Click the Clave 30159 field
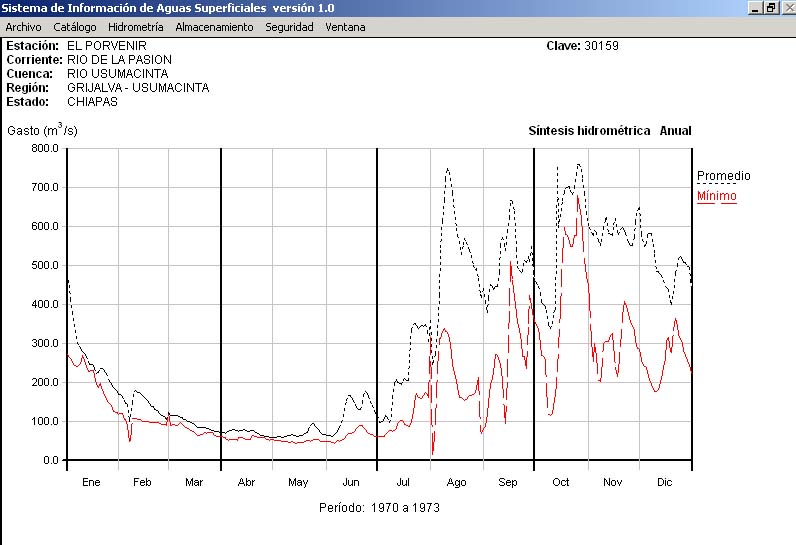The image size is (796, 545). (582, 46)
